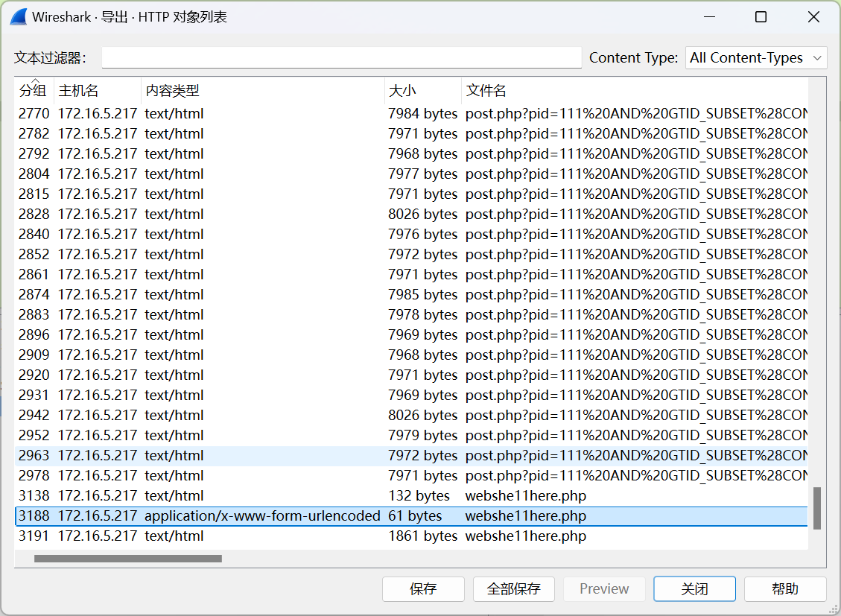Click the Wireshark shark fin icon

[19, 17]
